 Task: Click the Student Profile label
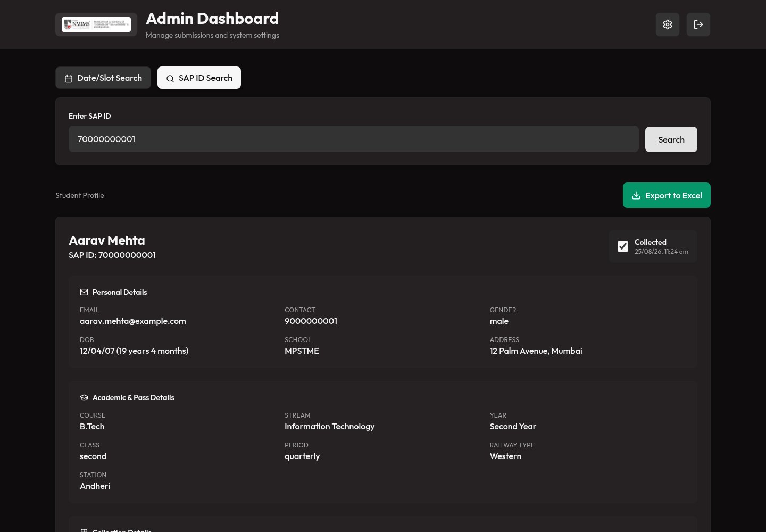80,195
